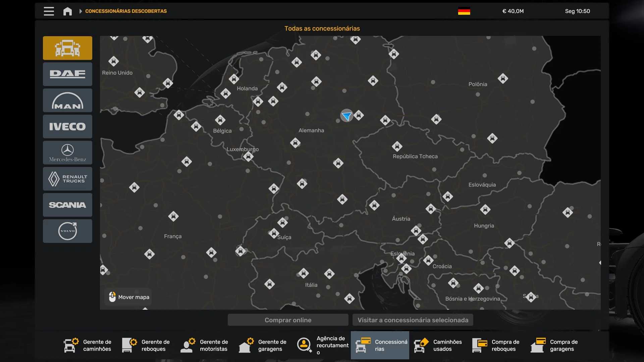Open the hamburger main menu
Image resolution: width=644 pixels, height=362 pixels.
49,11
